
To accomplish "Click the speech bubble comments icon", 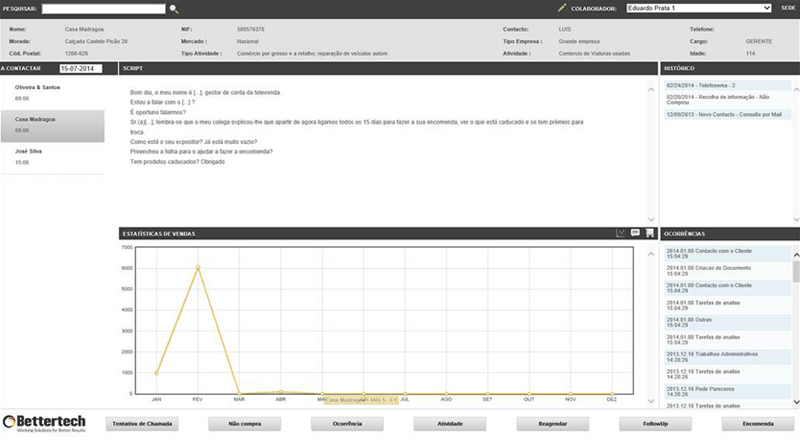I will [635, 233].
